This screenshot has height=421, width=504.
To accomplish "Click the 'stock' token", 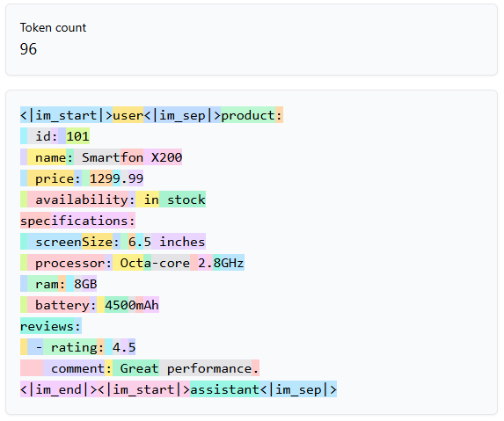I will [x=183, y=200].
